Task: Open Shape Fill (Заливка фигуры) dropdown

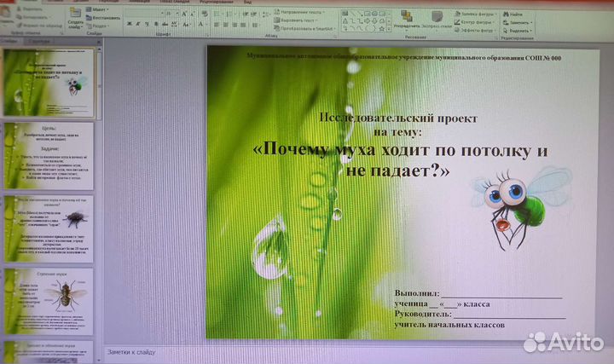Action: pyautogui.click(x=476, y=14)
